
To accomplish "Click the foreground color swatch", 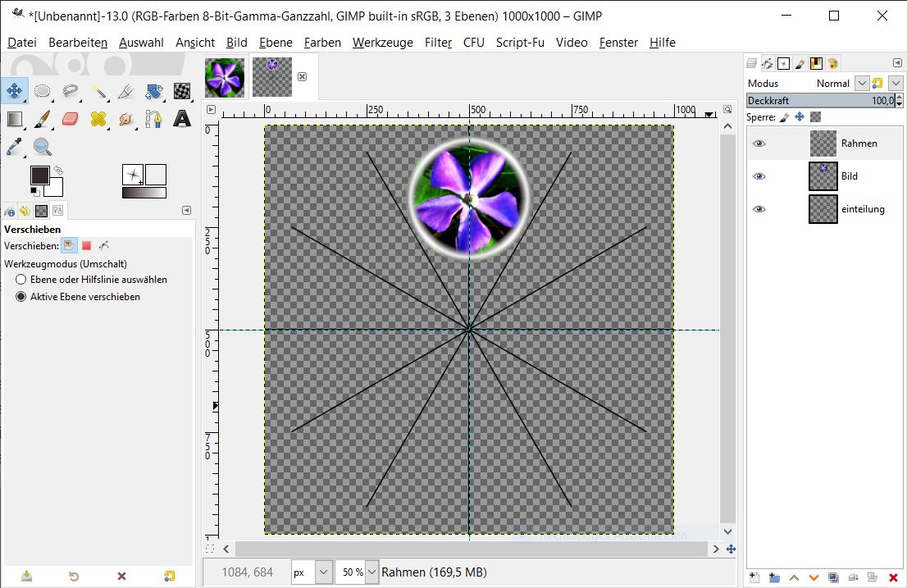I will point(39,174).
